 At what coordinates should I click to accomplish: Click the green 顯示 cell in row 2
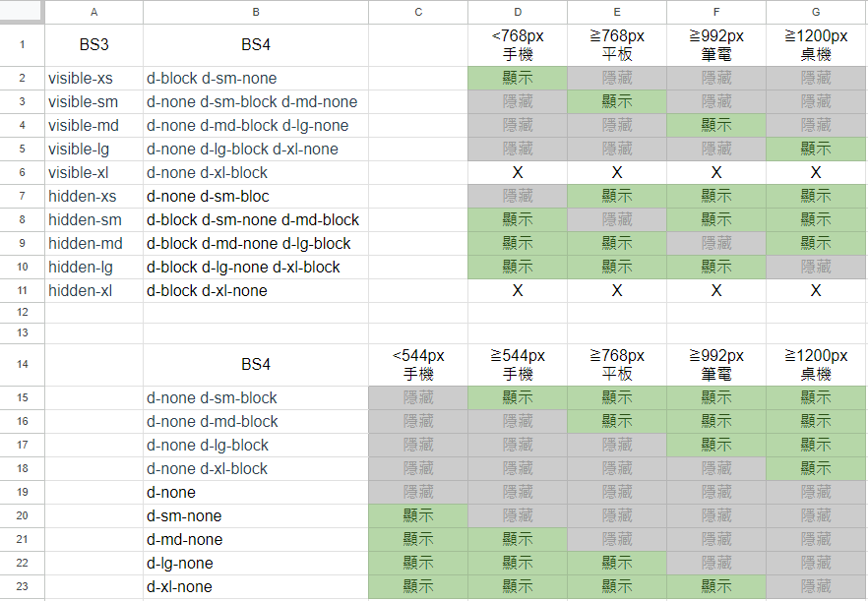click(x=518, y=79)
